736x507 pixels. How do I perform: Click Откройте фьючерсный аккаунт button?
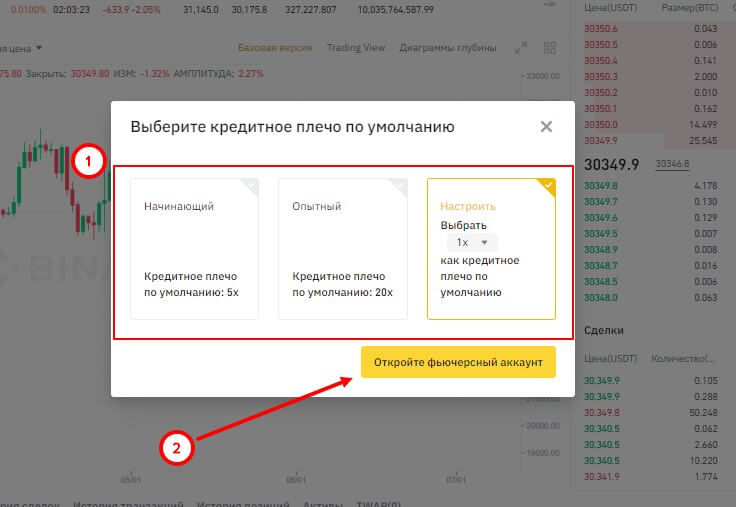click(458, 362)
